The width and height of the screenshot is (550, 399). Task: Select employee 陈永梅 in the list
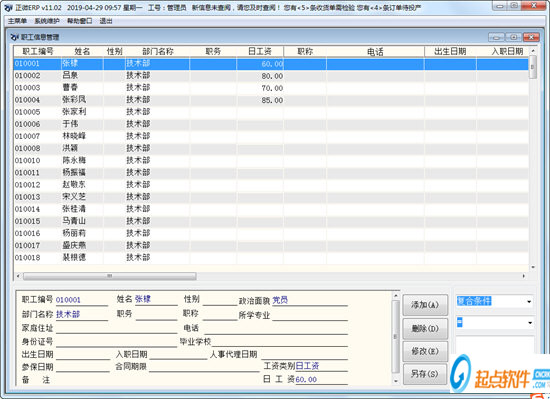271,161
